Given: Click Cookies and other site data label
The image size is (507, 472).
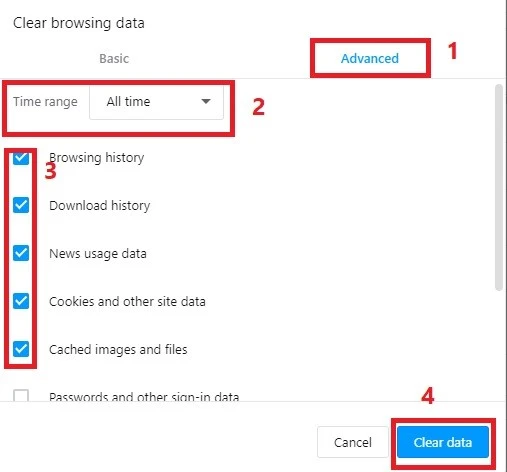Looking at the screenshot, I should [x=127, y=301].
